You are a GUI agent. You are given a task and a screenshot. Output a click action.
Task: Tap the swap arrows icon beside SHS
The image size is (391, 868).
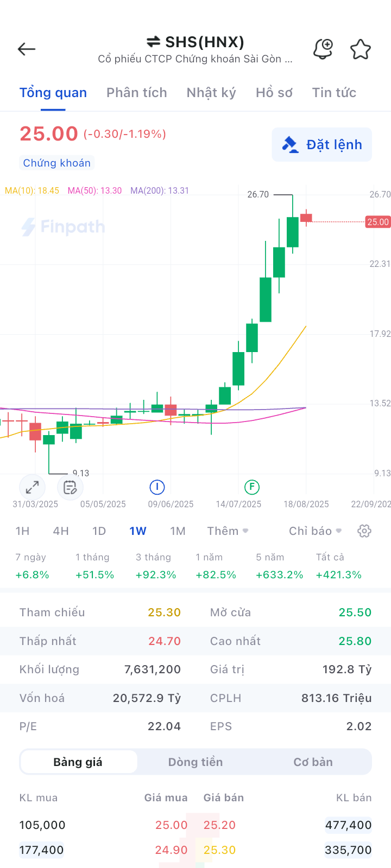coord(154,42)
